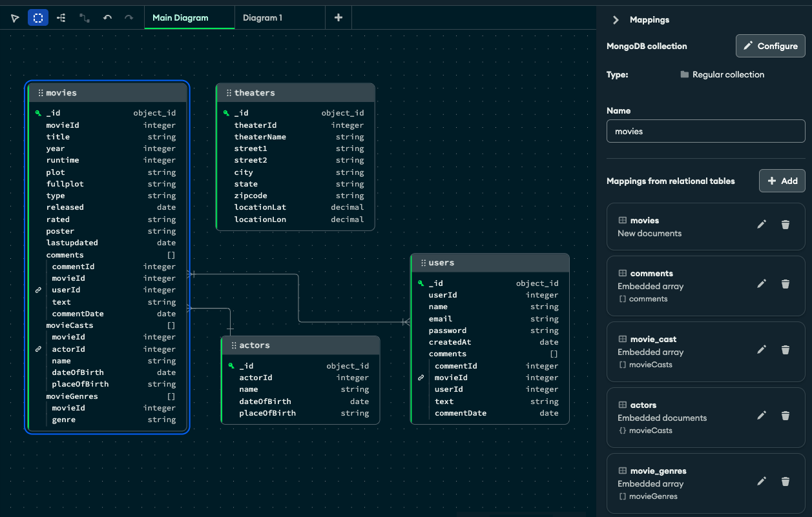Screen dimensions: 812x517
Task: Click the link icon beside movies actorId
Action: coord(39,349)
